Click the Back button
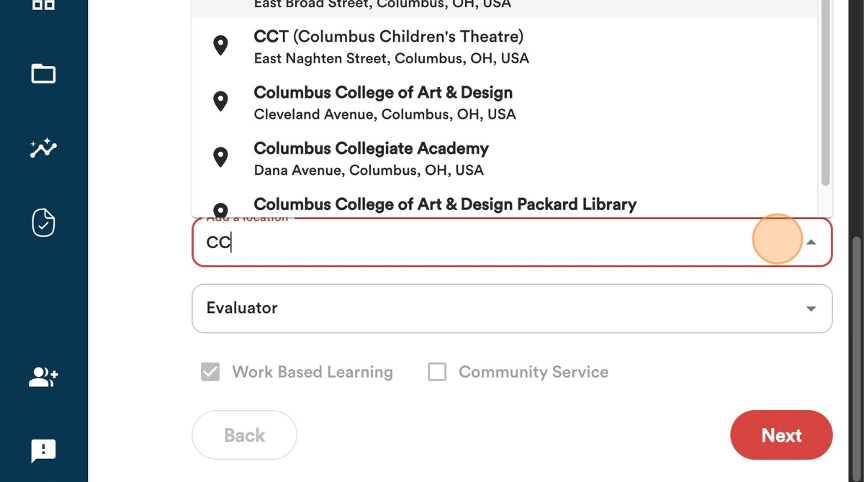 click(244, 435)
